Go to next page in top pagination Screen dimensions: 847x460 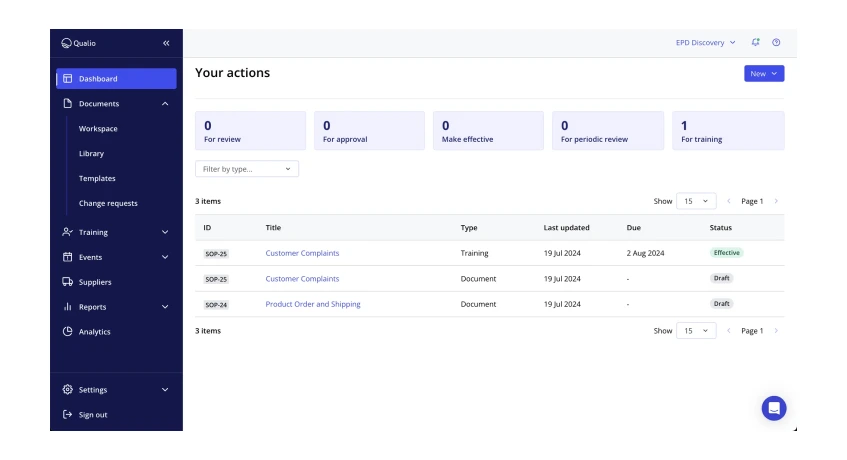776,201
